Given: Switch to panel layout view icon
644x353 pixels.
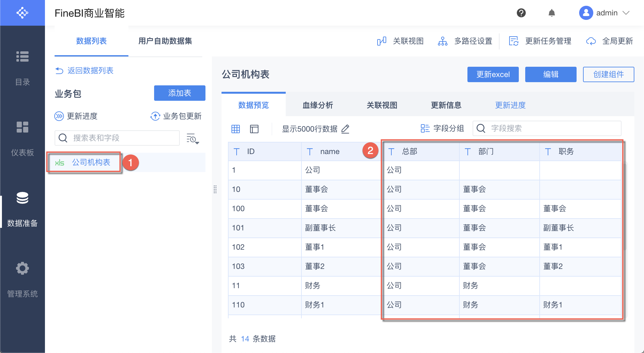Looking at the screenshot, I should click(254, 129).
